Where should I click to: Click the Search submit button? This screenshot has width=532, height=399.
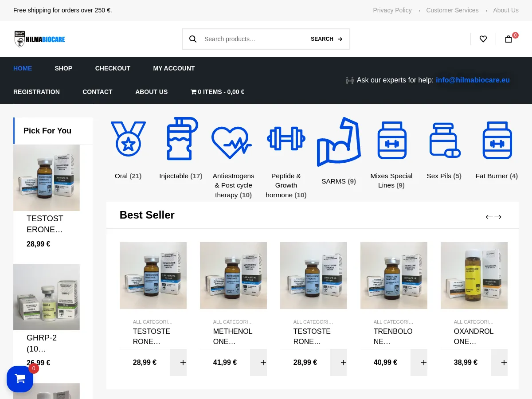coord(327,39)
